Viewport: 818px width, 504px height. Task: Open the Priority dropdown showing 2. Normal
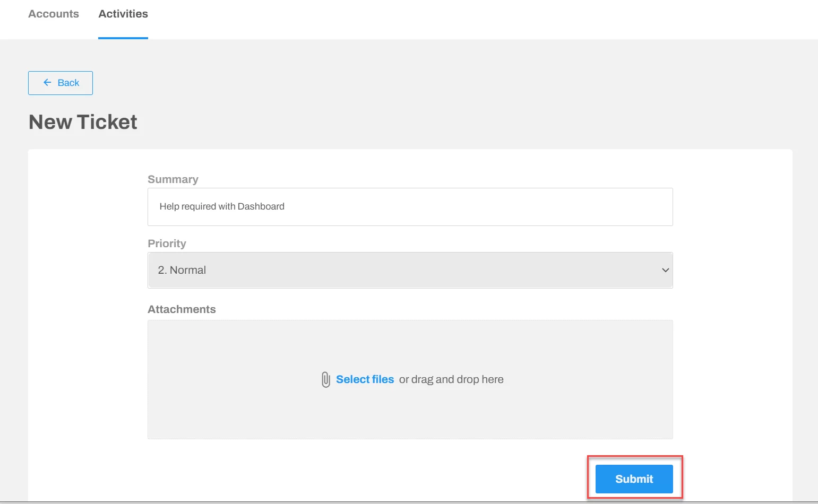[410, 270]
